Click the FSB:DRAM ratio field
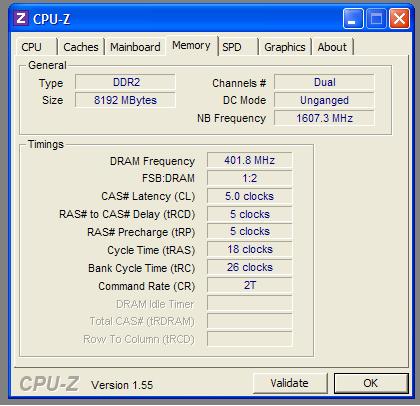Viewport: 420px width, 406px height. [x=249, y=178]
